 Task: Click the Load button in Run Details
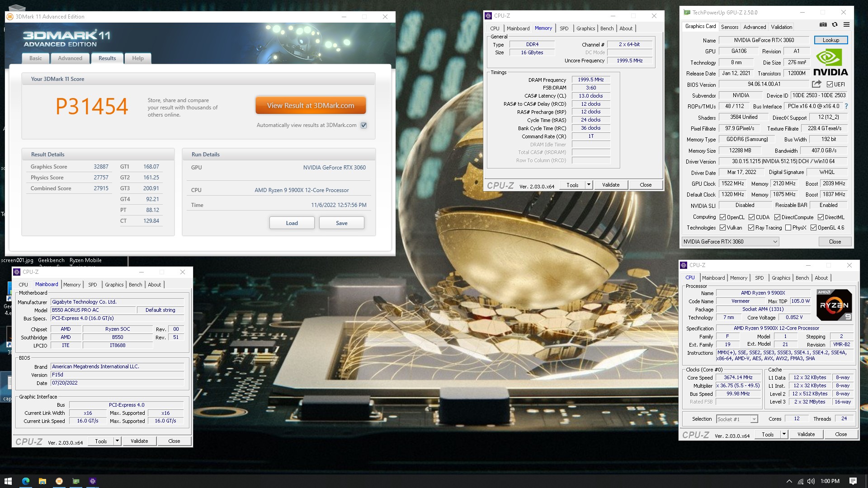[x=292, y=223]
